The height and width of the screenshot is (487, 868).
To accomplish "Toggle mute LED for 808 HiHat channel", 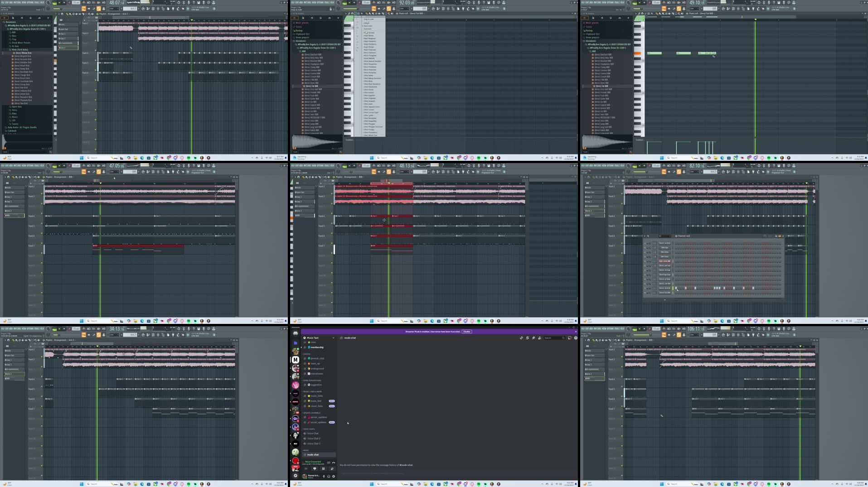I will point(645,252).
